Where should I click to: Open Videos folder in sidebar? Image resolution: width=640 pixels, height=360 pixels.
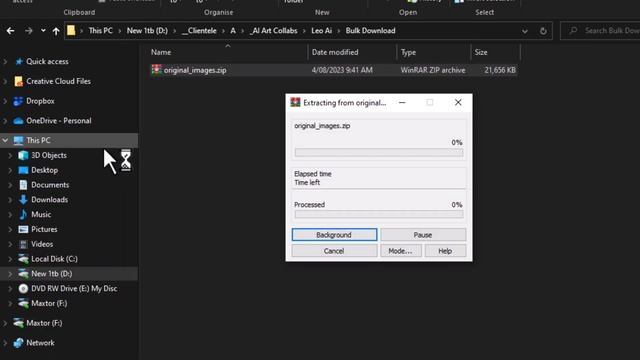pos(42,244)
